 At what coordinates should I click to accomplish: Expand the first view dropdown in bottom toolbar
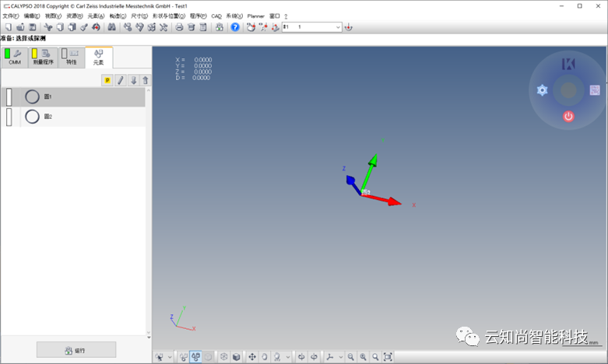click(x=170, y=357)
